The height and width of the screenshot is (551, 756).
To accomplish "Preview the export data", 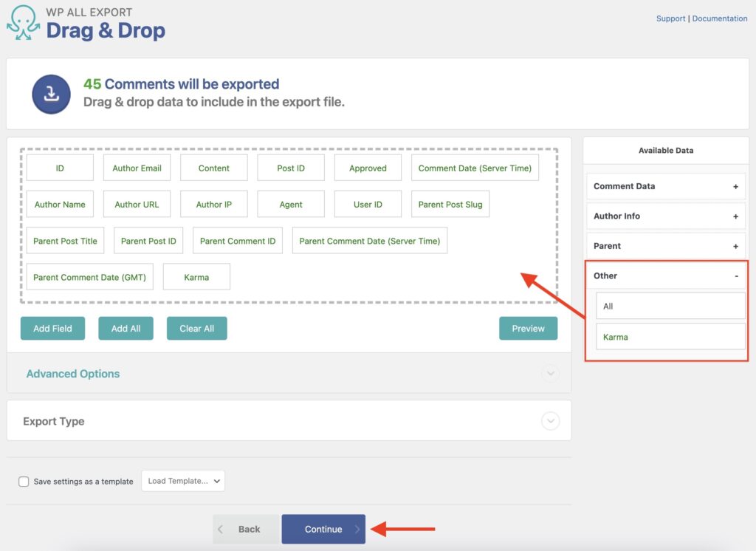I will coord(528,328).
